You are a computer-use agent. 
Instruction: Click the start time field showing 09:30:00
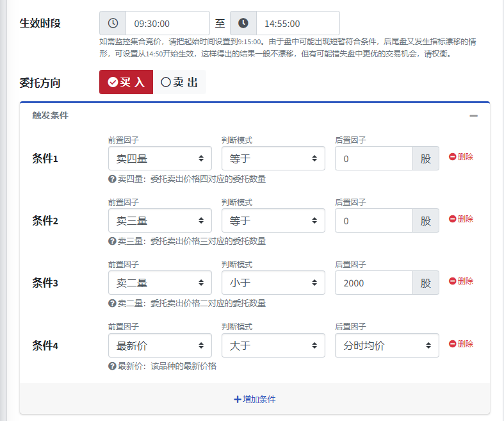pyautogui.click(x=167, y=23)
